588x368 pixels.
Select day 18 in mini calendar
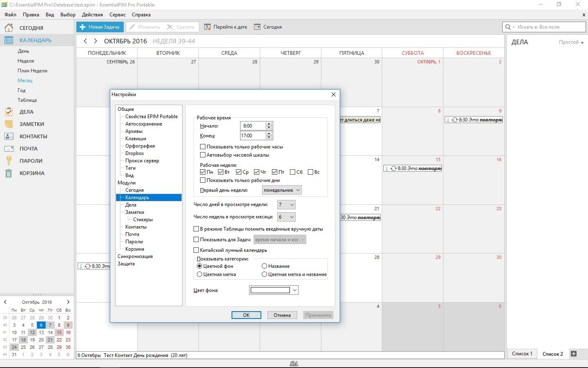[23, 340]
